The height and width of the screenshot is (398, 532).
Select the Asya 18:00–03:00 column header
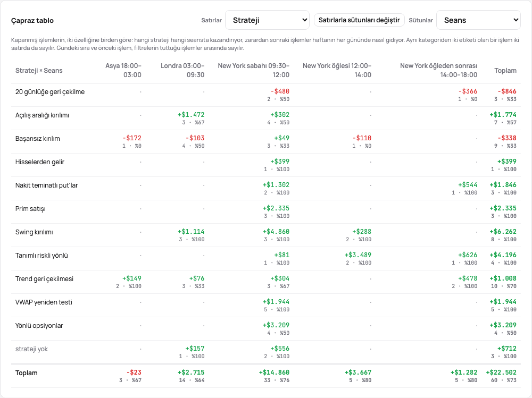123,70
